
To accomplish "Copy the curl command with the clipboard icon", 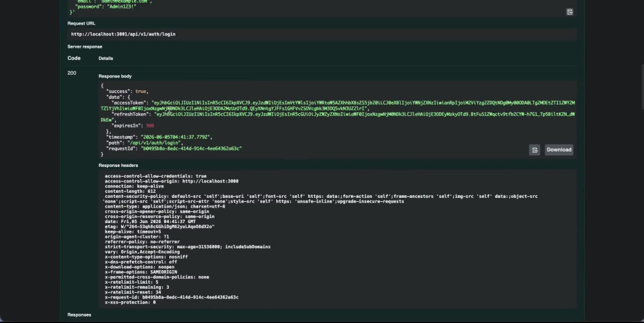I will coord(570,12).
